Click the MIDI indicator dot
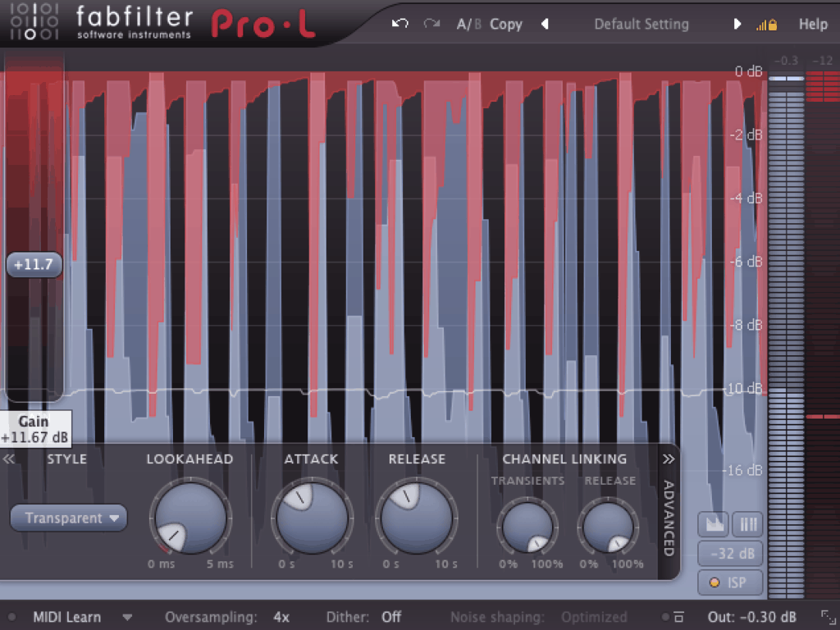 [11, 617]
